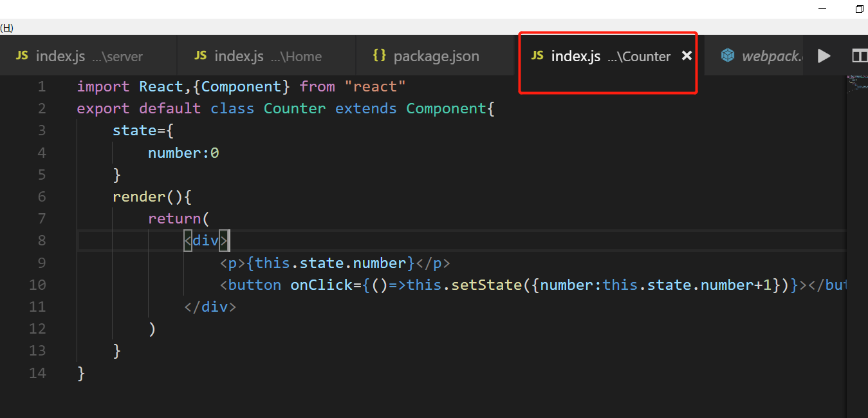Click the word "import" on line 1
Viewport: 868px width, 418px height.
103,86
